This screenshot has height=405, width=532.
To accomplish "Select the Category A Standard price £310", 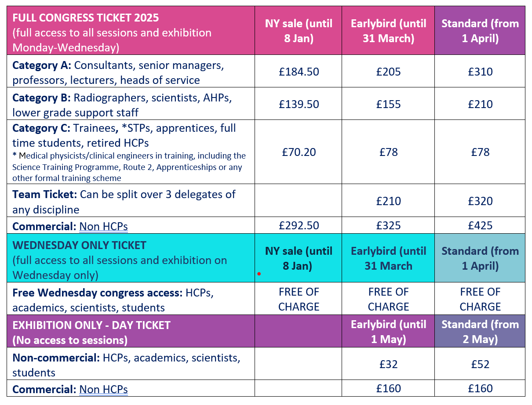I will (480, 72).
